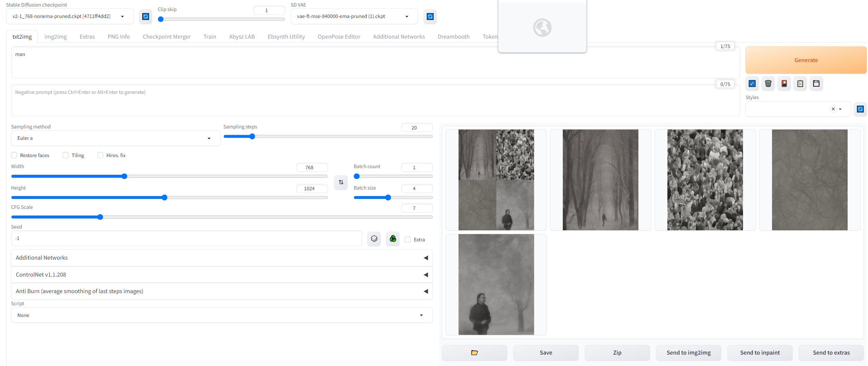Click into the Seed input field
This screenshot has width=868, height=366.
pos(186,239)
